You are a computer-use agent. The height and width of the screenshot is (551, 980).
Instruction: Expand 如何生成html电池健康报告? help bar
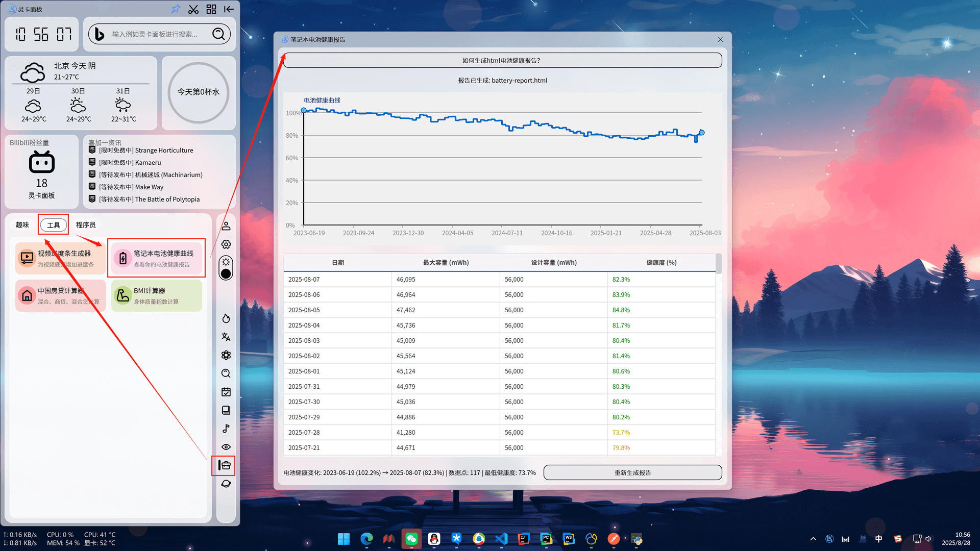point(502,60)
